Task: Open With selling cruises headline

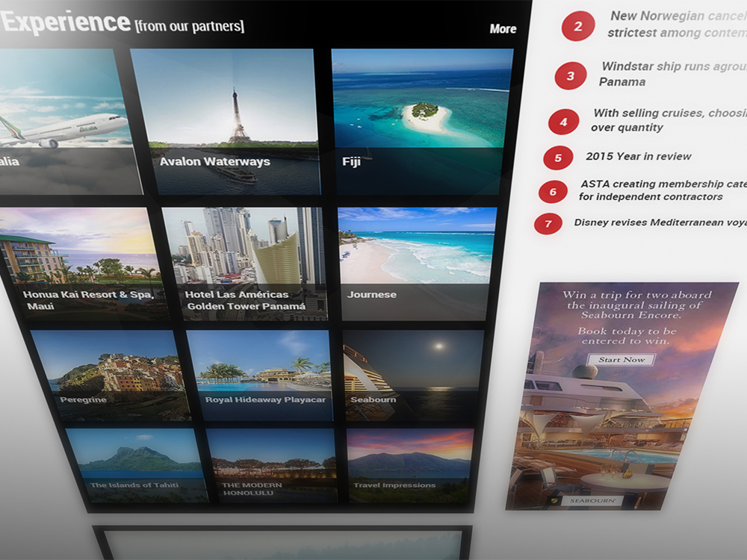Action: pos(669,120)
